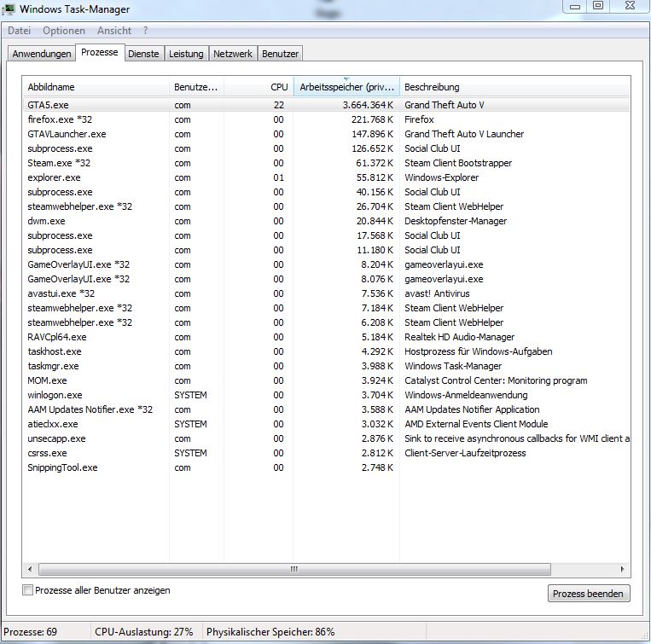Sort by Benutzername column header
Viewport: 651px width, 644px height.
[x=196, y=87]
